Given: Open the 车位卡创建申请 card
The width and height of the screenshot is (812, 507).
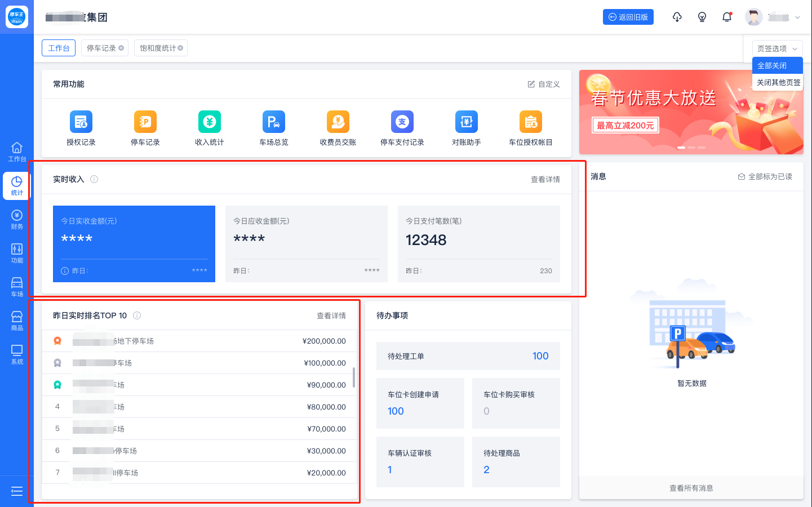Looking at the screenshot, I should 420,403.
